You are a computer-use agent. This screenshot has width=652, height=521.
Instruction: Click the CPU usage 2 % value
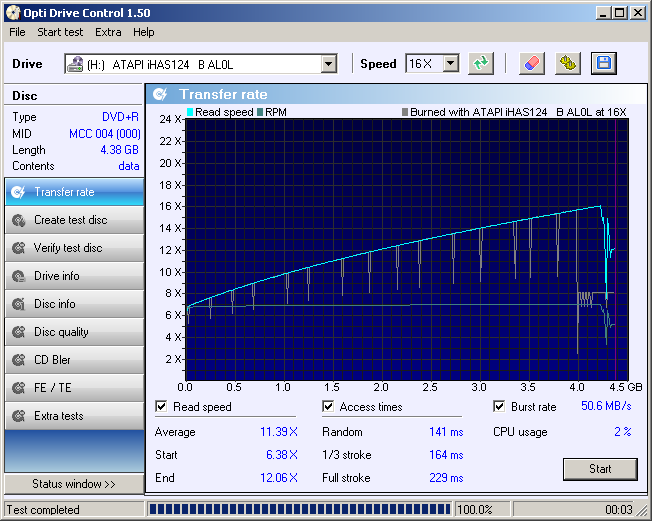tap(623, 432)
